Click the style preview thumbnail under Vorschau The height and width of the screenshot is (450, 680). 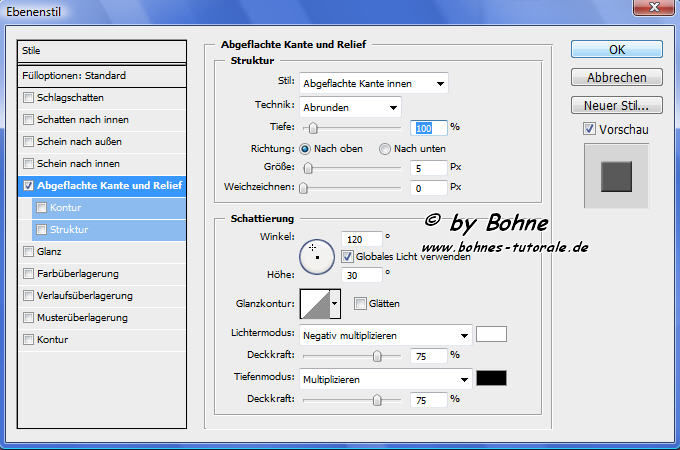pos(617,177)
